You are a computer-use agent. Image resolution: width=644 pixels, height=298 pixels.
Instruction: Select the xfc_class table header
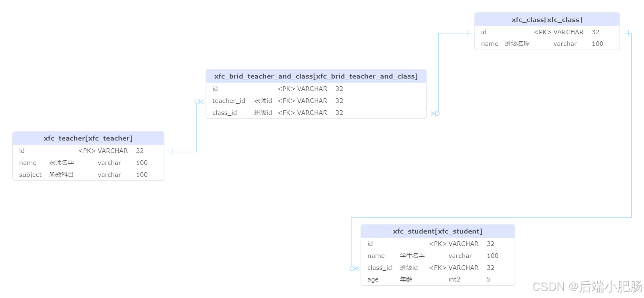tap(546, 19)
